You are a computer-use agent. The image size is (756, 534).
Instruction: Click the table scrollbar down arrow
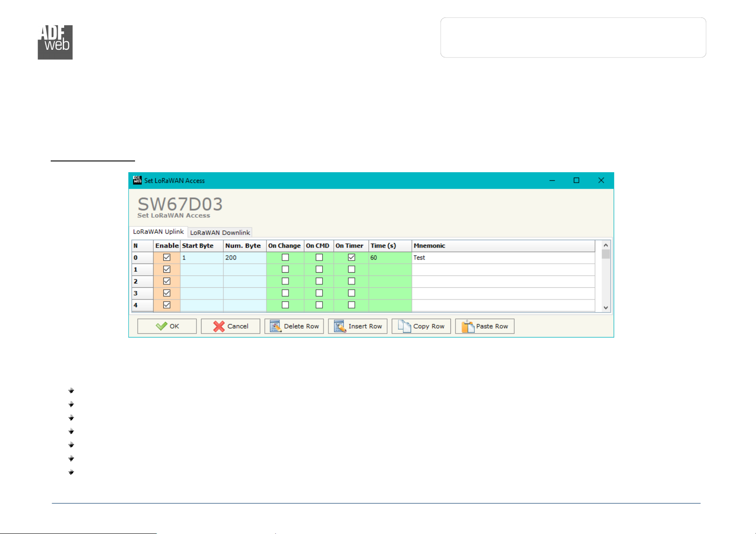pyautogui.click(x=606, y=308)
